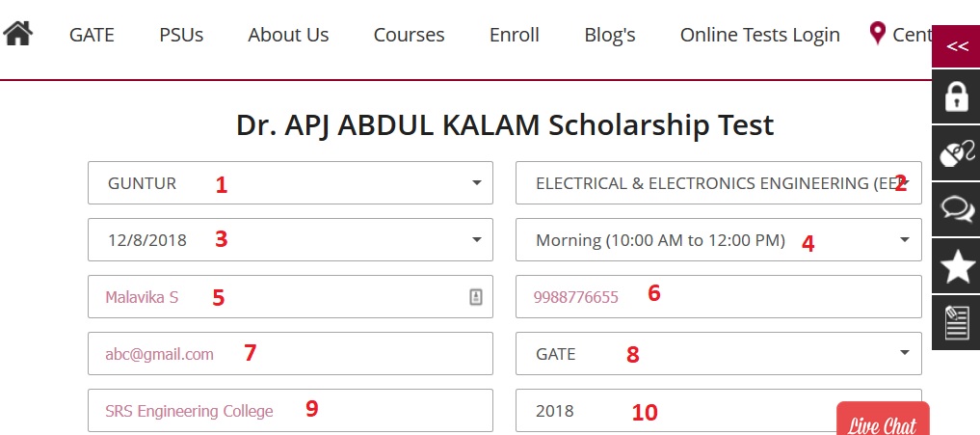Click the mouse icon in sidebar
The width and height of the screenshot is (980, 435).
956,152
